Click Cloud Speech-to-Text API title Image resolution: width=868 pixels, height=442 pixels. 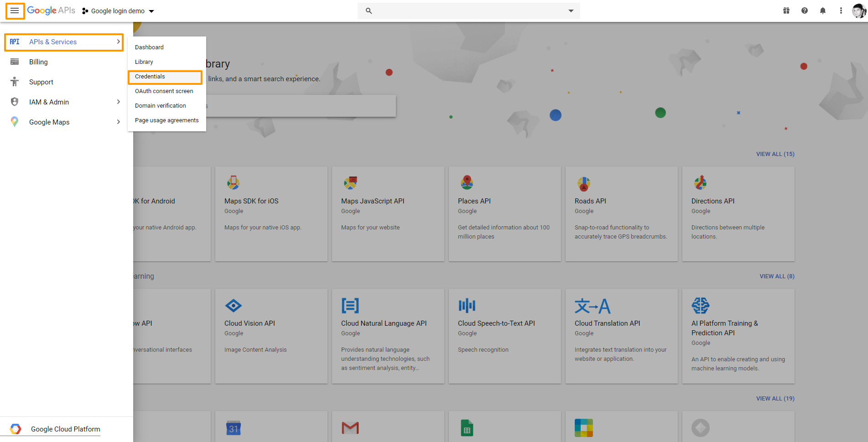pyautogui.click(x=496, y=323)
